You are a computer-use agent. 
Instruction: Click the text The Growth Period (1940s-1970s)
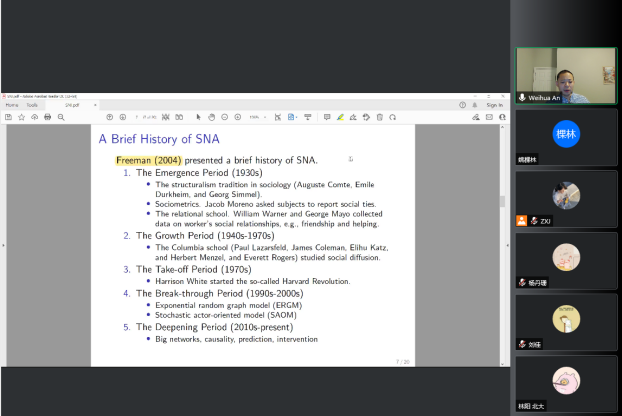205,236
